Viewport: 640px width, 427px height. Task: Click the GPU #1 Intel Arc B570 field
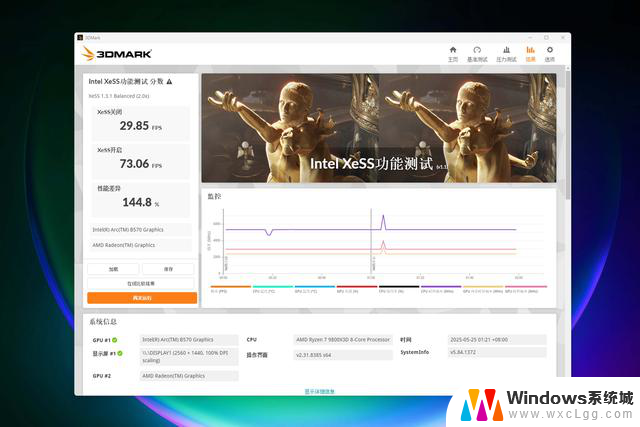click(189, 340)
